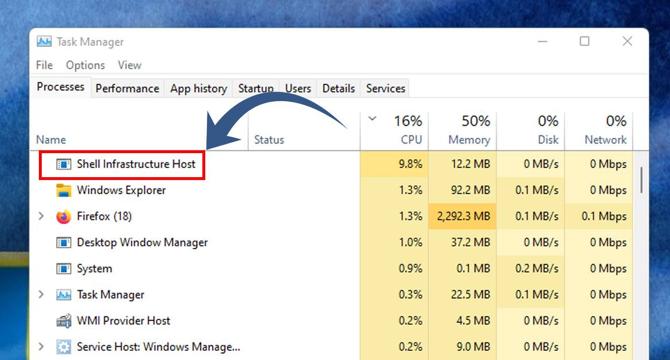
Task: Sort by the 50% Memory column header
Action: (462, 131)
